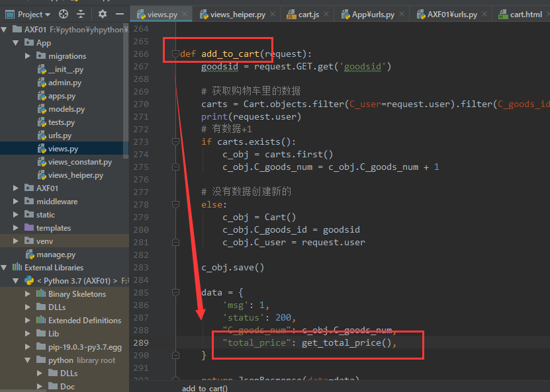The width and height of the screenshot is (550, 392).
Task: Click the add_to_cart() breadcrumb at bottom
Action: [205, 388]
